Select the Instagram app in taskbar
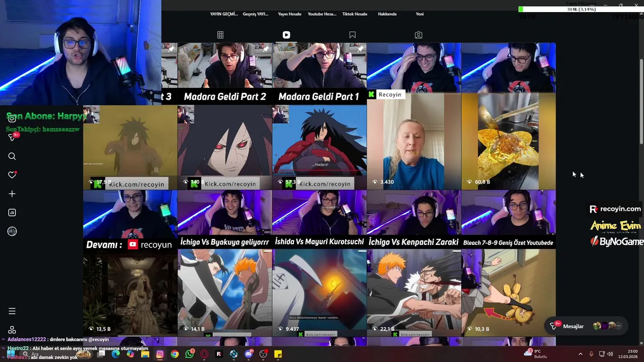 pyautogui.click(x=160, y=354)
